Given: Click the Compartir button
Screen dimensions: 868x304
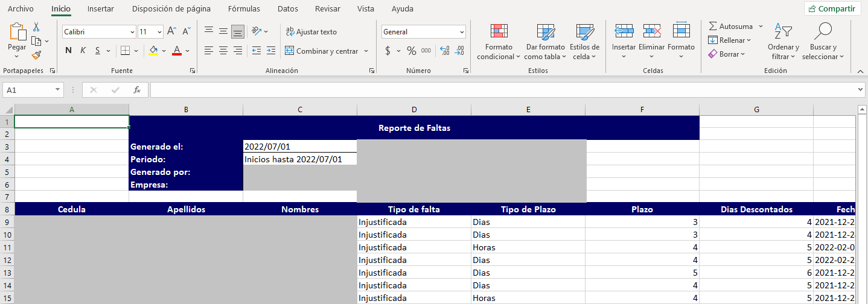Looking at the screenshot, I should [832, 8].
